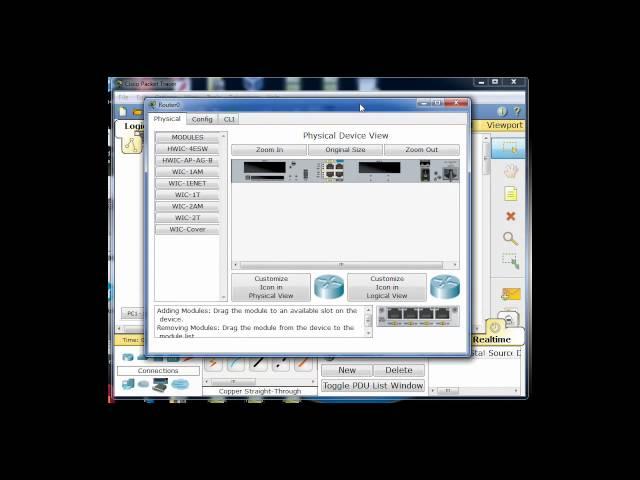Click the Physical Device View heading
640x480 pixels.
point(345,136)
